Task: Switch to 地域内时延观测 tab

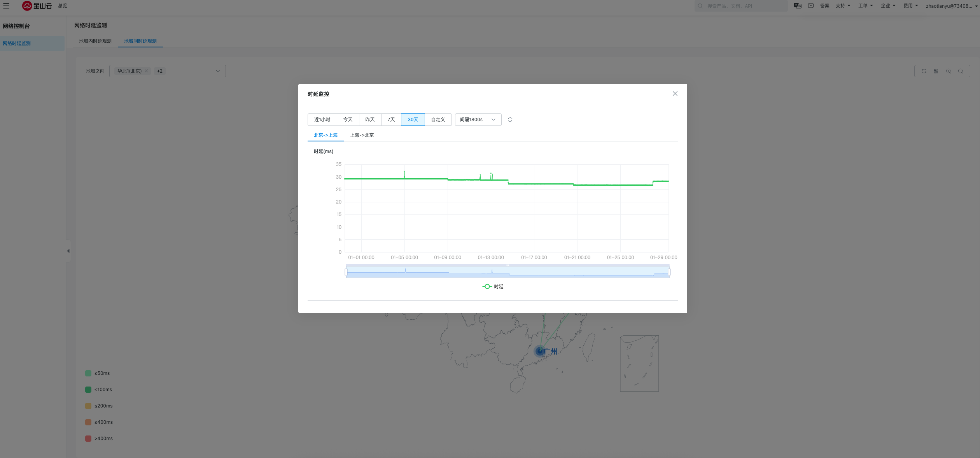Action: [95, 41]
